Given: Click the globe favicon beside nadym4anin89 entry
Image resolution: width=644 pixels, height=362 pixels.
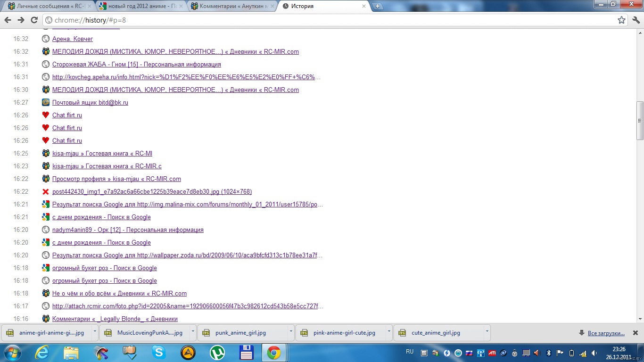Looking at the screenshot, I should click(x=46, y=230).
